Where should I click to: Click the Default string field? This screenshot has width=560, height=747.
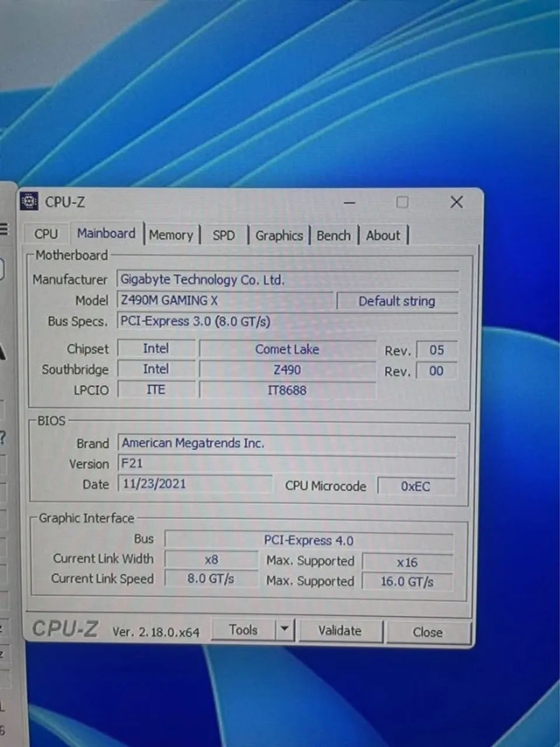point(397,301)
